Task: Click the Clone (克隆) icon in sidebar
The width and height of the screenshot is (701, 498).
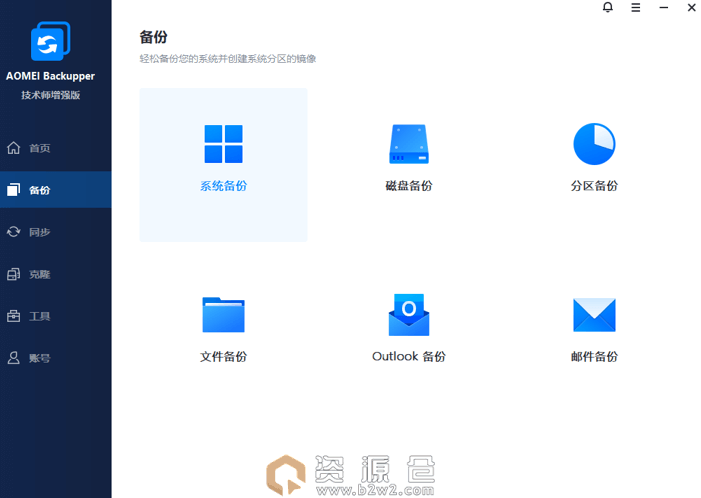Action: (14, 274)
